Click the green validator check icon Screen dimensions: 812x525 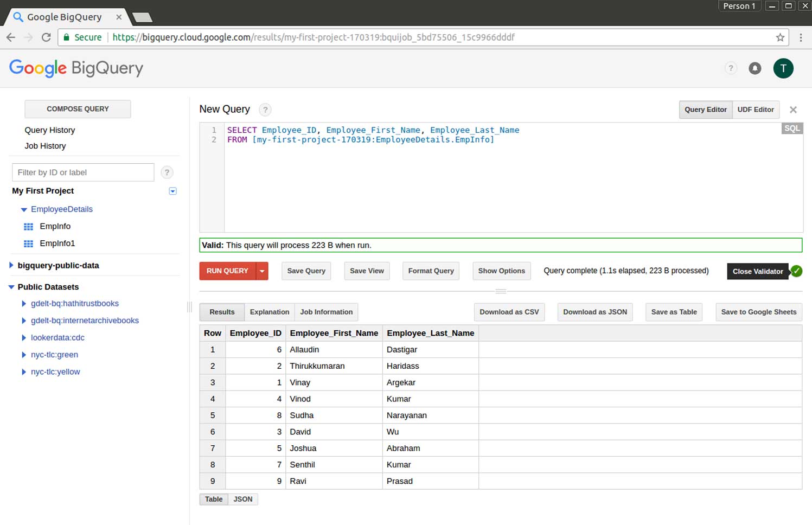[796, 271]
